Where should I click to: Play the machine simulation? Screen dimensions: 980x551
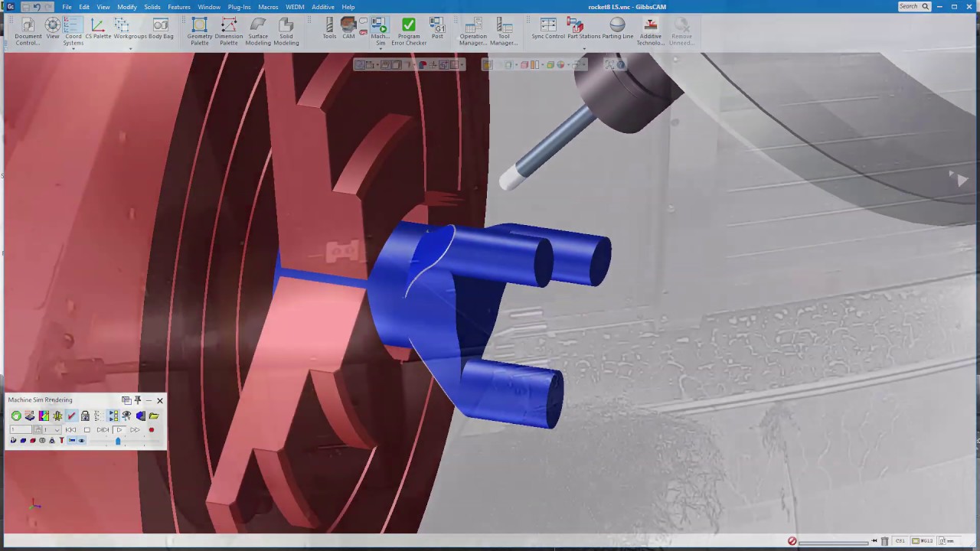pyautogui.click(x=119, y=429)
